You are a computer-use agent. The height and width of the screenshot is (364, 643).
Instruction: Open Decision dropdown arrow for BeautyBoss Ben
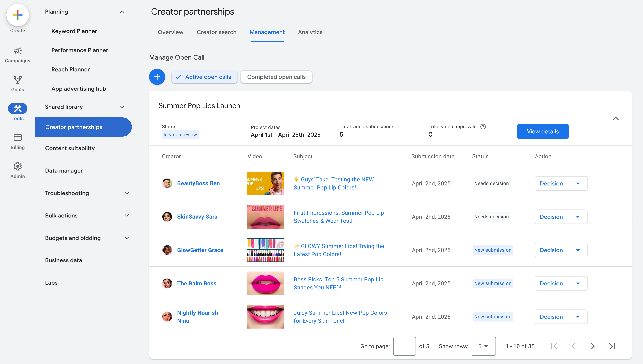click(578, 183)
